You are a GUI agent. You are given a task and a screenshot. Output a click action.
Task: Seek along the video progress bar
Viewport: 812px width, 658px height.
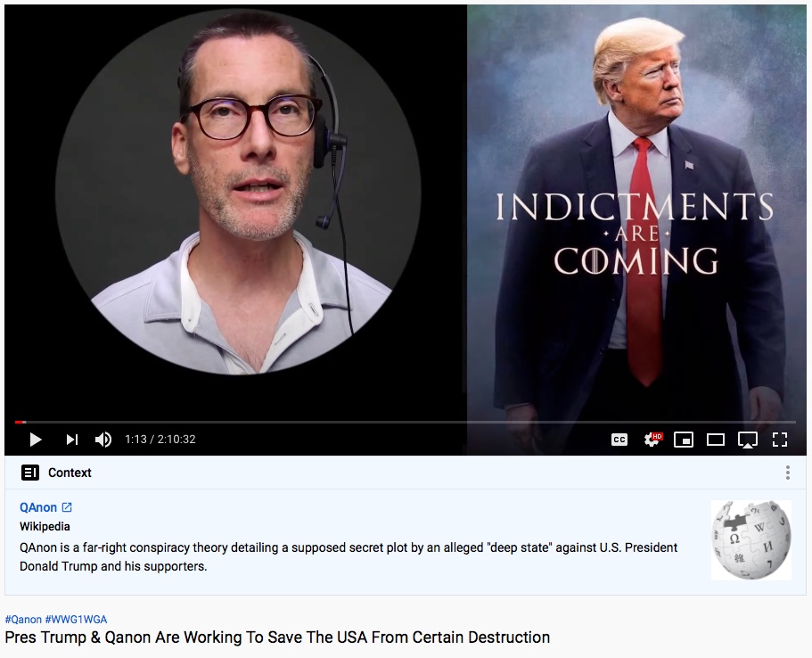[406, 423]
